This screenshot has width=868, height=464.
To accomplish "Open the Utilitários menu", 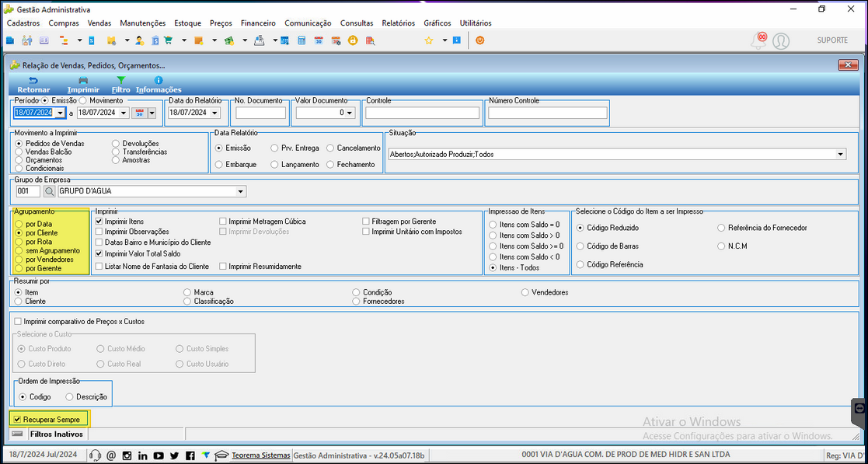I will pyautogui.click(x=476, y=23).
